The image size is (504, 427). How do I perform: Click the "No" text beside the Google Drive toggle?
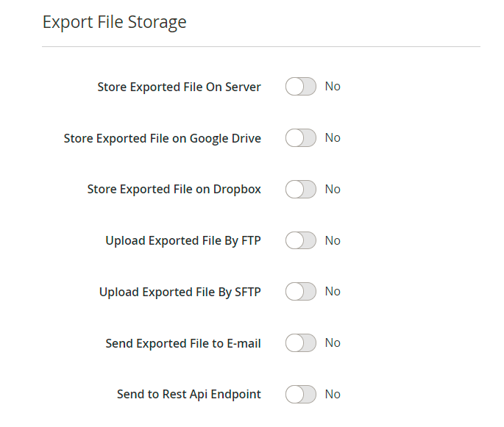(333, 138)
